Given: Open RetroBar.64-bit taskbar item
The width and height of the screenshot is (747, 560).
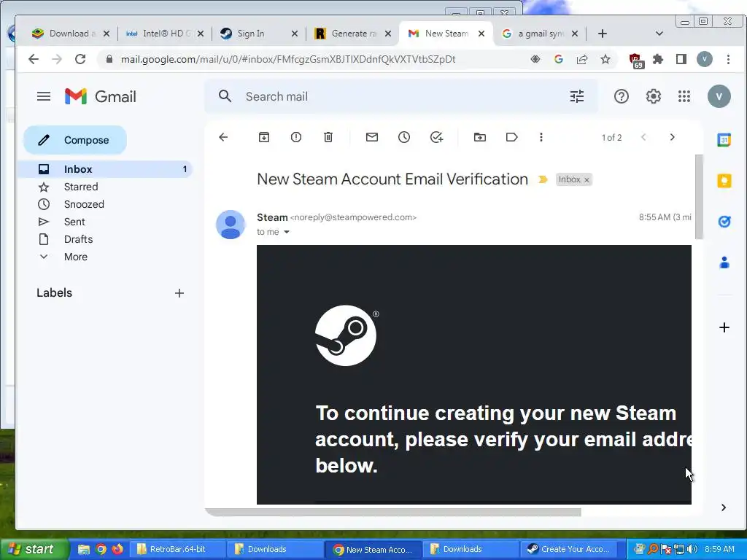Looking at the screenshot, I should tap(179, 550).
